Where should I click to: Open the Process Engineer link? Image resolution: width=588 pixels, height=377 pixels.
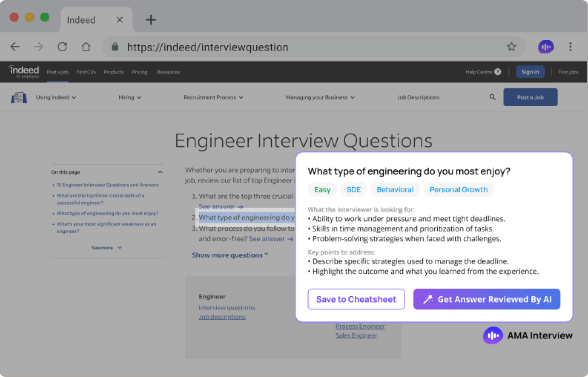pyautogui.click(x=360, y=326)
